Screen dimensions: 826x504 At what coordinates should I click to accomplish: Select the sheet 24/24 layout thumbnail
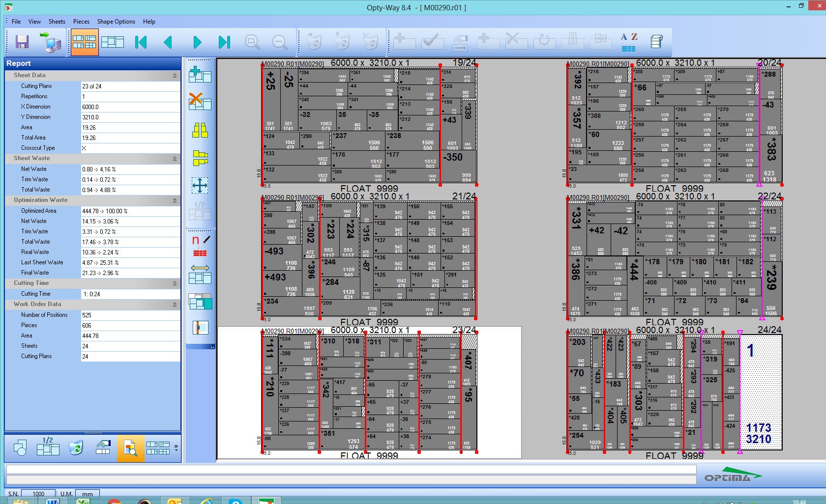[x=674, y=392]
